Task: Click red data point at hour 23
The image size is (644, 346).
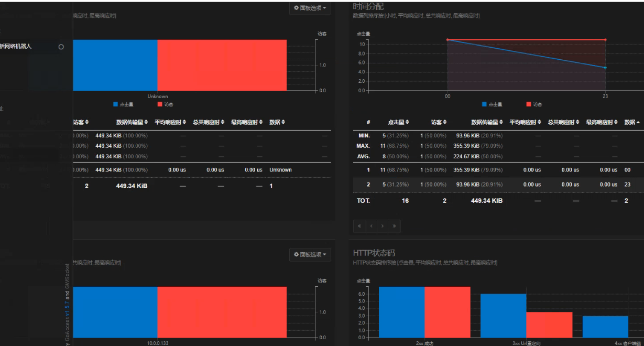Action: tap(605, 40)
